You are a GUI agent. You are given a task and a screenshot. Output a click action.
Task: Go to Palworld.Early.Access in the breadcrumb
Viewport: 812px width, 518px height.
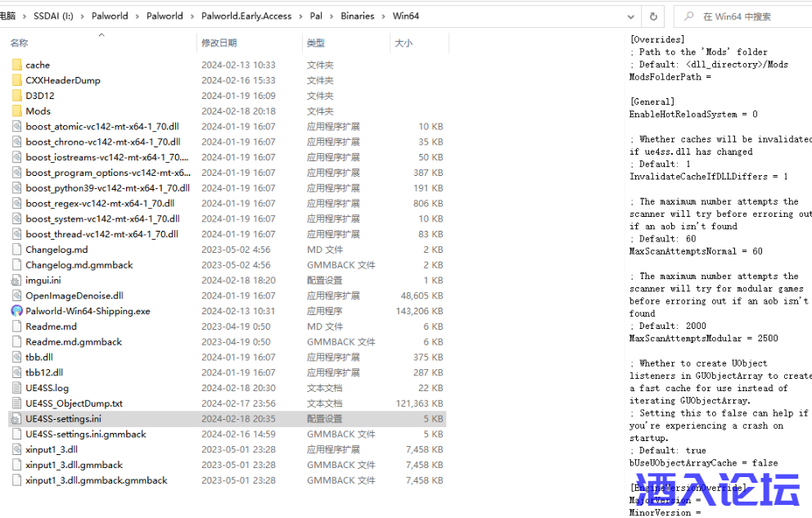coord(246,16)
